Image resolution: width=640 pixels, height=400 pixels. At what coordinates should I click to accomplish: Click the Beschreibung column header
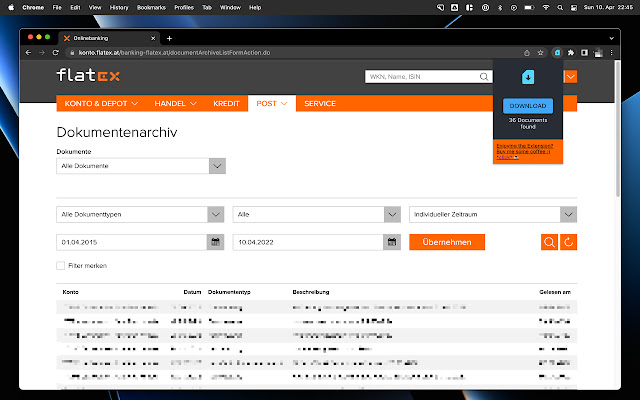click(311, 292)
